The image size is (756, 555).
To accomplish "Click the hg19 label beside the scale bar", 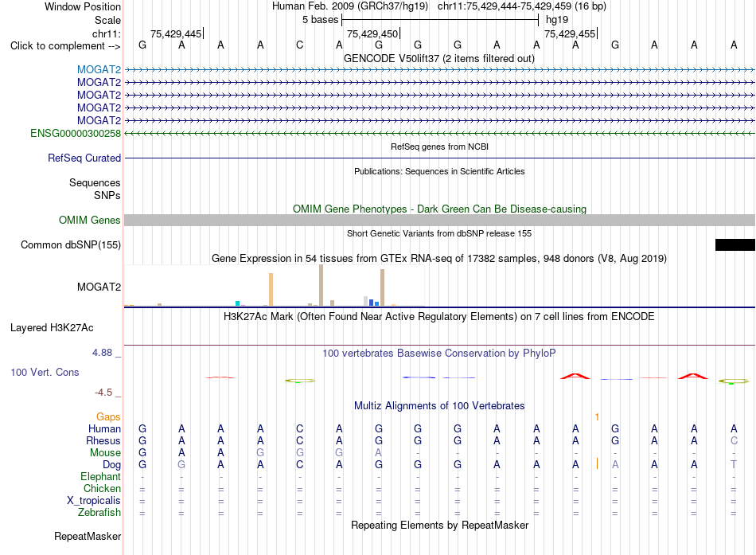I will pos(557,20).
